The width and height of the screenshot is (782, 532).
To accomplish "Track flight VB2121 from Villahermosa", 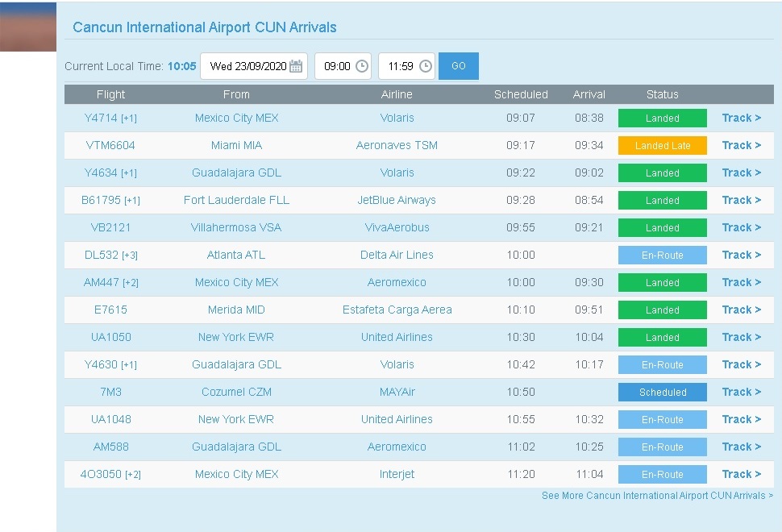I will (x=742, y=227).
